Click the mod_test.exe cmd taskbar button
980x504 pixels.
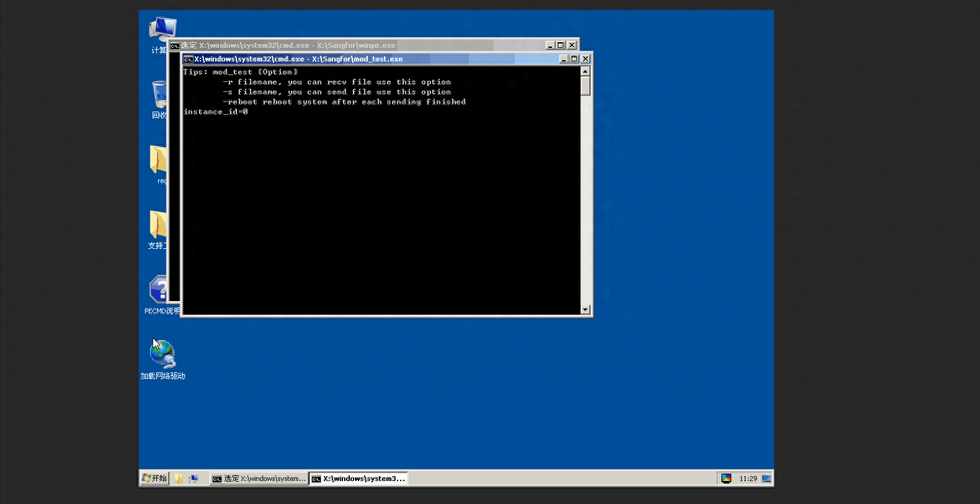(359, 479)
